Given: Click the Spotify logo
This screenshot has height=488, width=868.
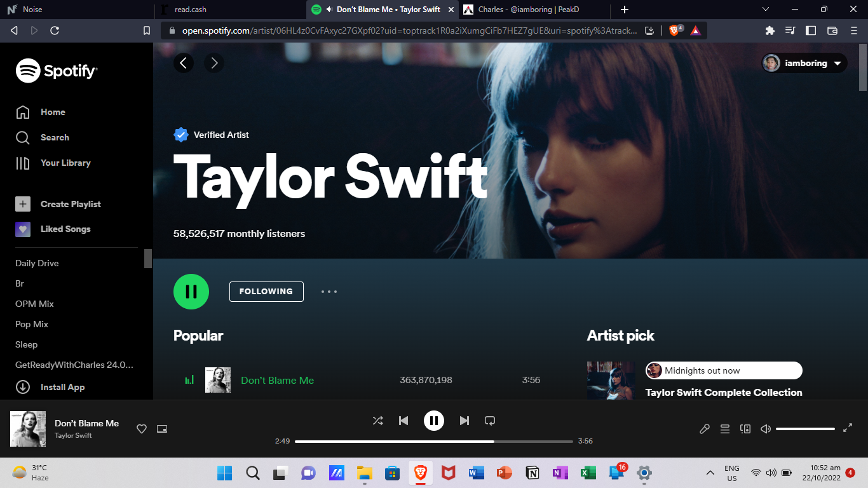Looking at the screenshot, I should point(57,71).
